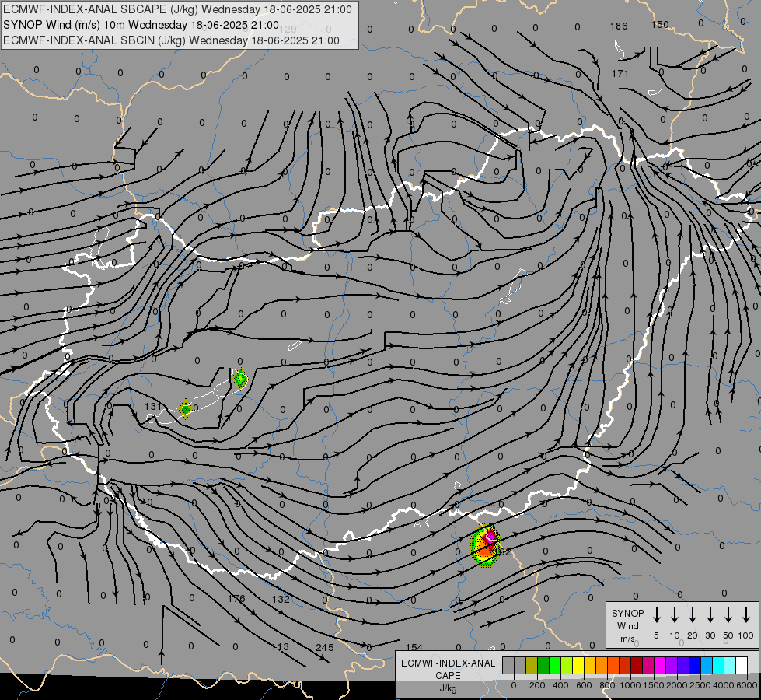
Task: Click the 30 m/s wind arrow in legend
Action: pyautogui.click(x=710, y=615)
